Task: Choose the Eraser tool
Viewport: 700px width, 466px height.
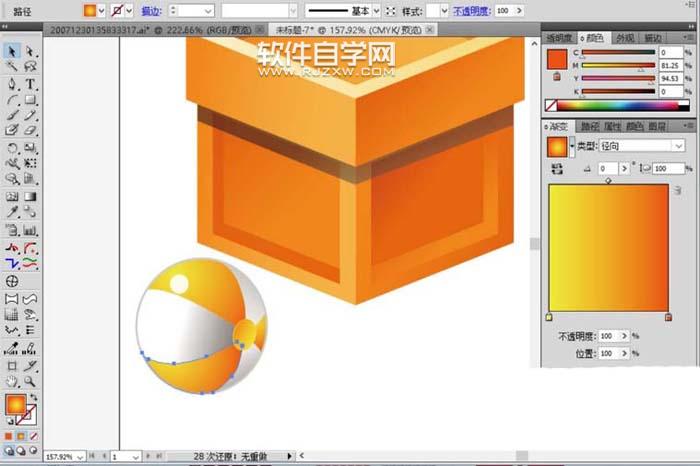Action: pos(30,130)
